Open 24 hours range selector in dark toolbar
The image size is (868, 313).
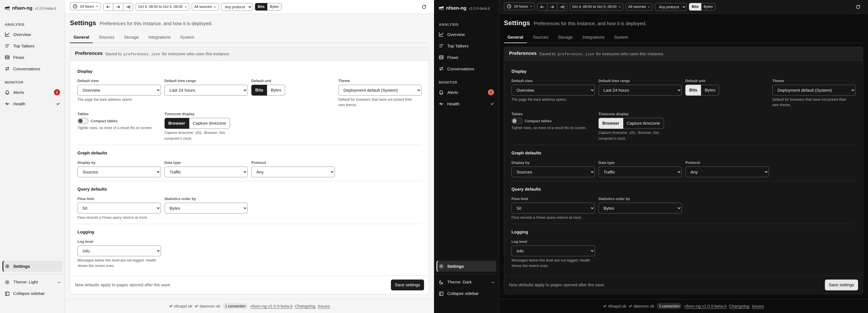tap(519, 6)
